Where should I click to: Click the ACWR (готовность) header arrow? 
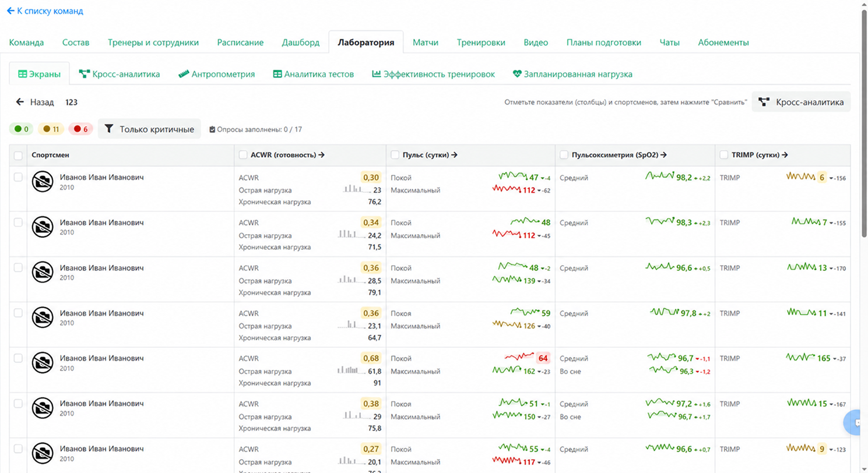tap(322, 155)
